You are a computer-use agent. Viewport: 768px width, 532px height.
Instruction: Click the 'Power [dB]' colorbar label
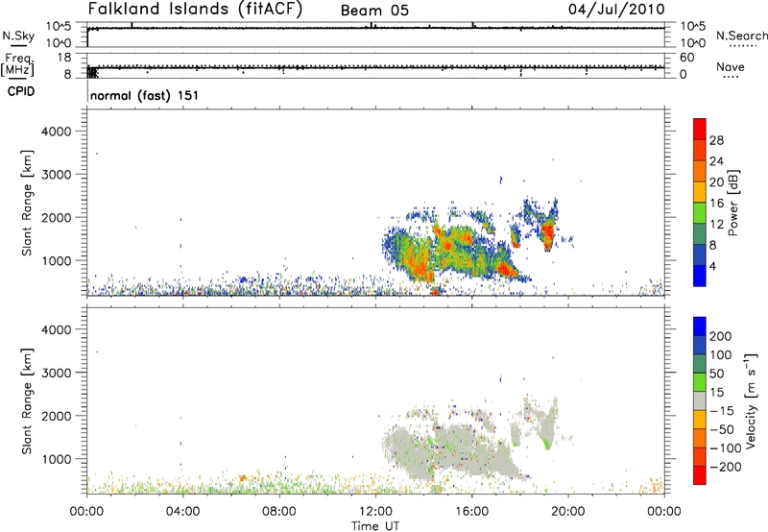pos(733,203)
